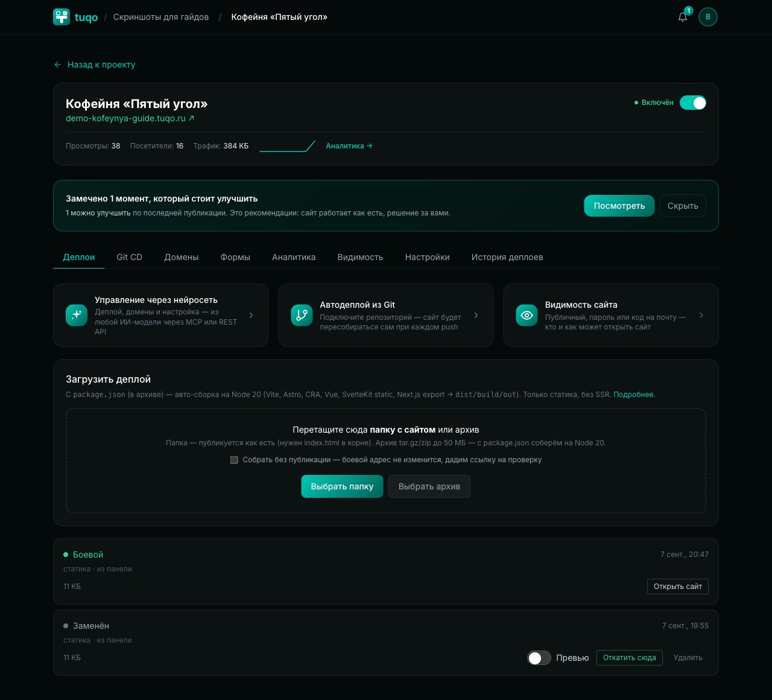Click the external link arrow beside demo-kofeynya-guide.tuqo.ru
This screenshot has width=772, height=700.
(x=191, y=118)
